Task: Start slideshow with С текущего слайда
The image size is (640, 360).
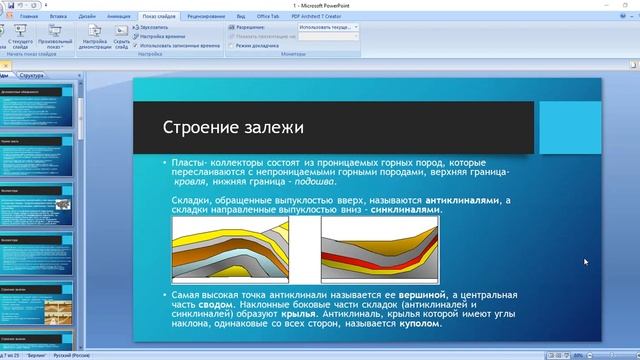Action: pyautogui.click(x=20, y=36)
